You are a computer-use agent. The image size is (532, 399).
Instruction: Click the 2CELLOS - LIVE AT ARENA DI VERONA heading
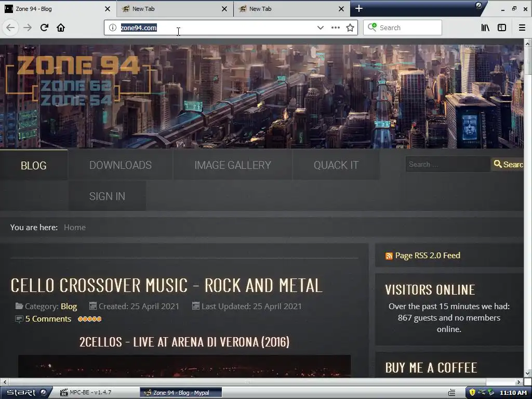pyautogui.click(x=184, y=342)
